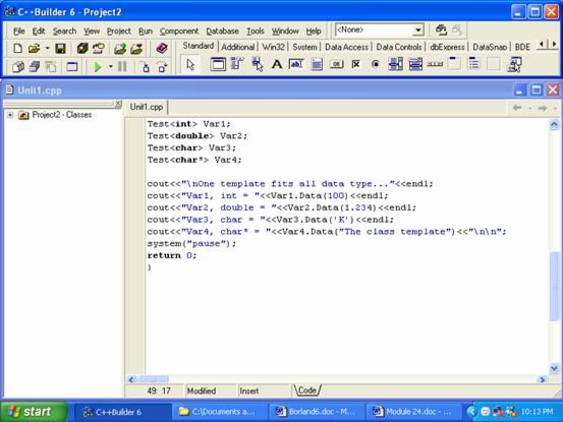Click the Pause program icon

click(x=122, y=66)
